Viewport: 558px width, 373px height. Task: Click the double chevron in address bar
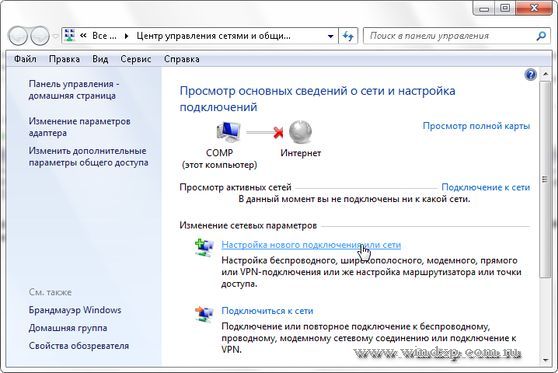point(83,36)
